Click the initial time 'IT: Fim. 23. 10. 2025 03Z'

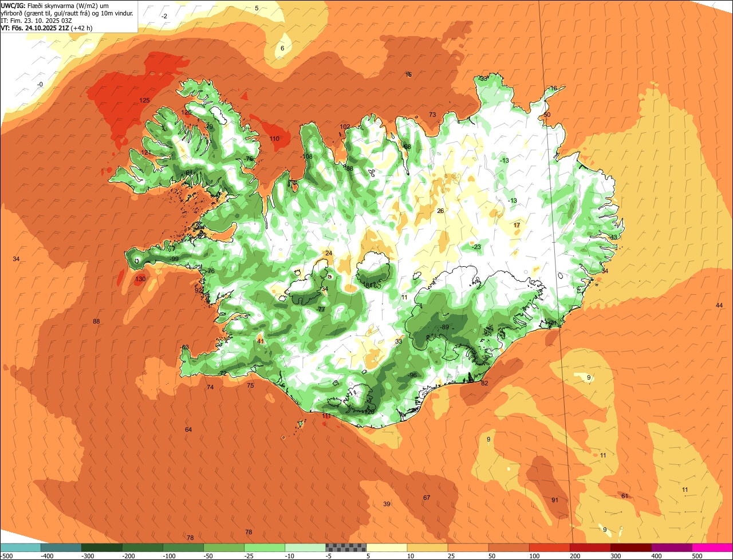point(37,20)
